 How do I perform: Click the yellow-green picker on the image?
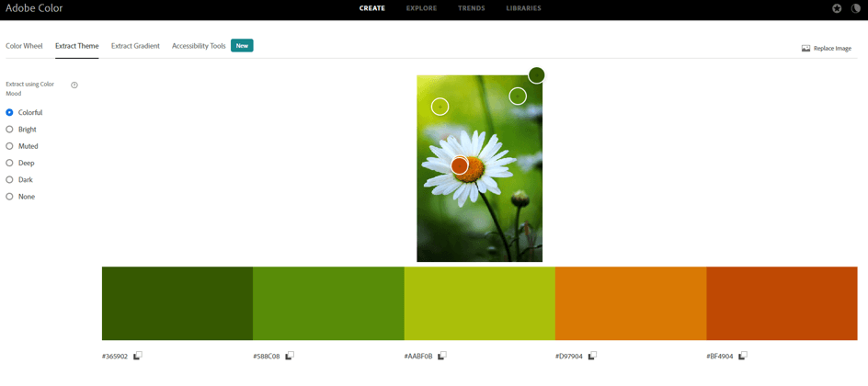coord(440,107)
